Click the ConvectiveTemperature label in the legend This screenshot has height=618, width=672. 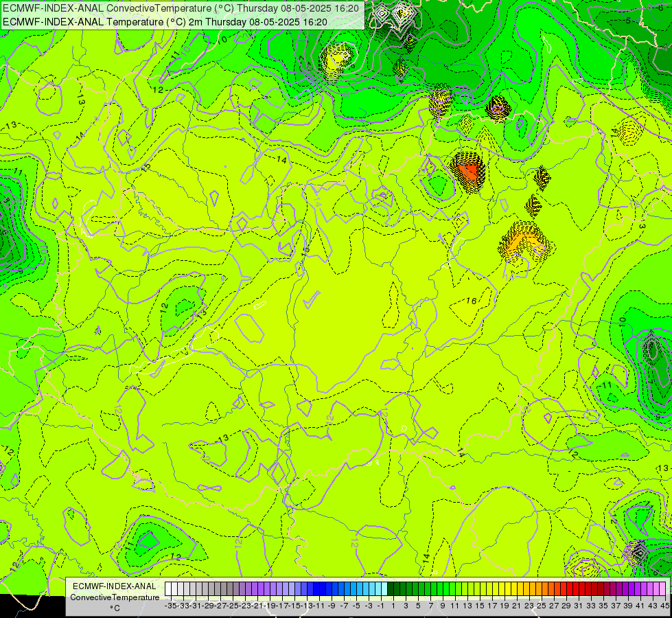pyautogui.click(x=115, y=597)
